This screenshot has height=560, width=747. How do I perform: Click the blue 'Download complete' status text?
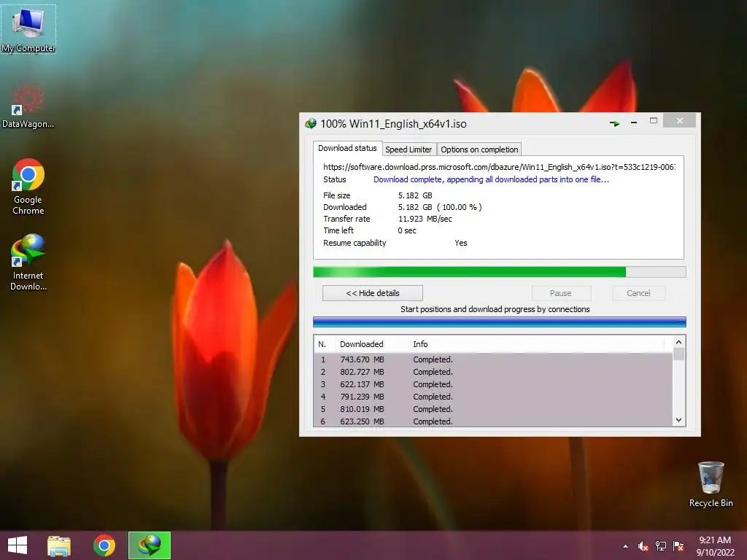pyautogui.click(x=491, y=179)
